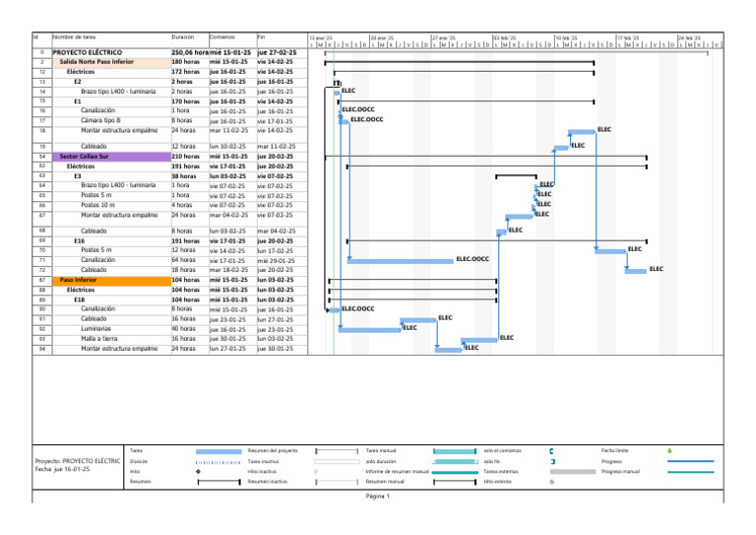
Task: Click the teal Tarea manual bar sample in the legend
Action: (x=455, y=451)
